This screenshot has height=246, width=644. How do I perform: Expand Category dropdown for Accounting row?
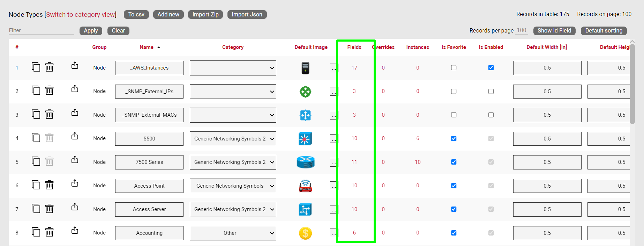tap(233, 233)
